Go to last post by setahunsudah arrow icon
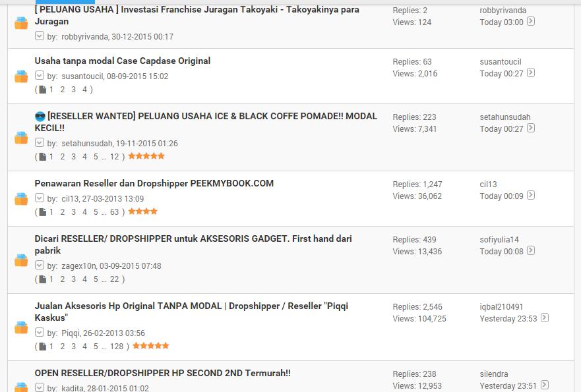The image size is (581, 392). pyautogui.click(x=531, y=128)
